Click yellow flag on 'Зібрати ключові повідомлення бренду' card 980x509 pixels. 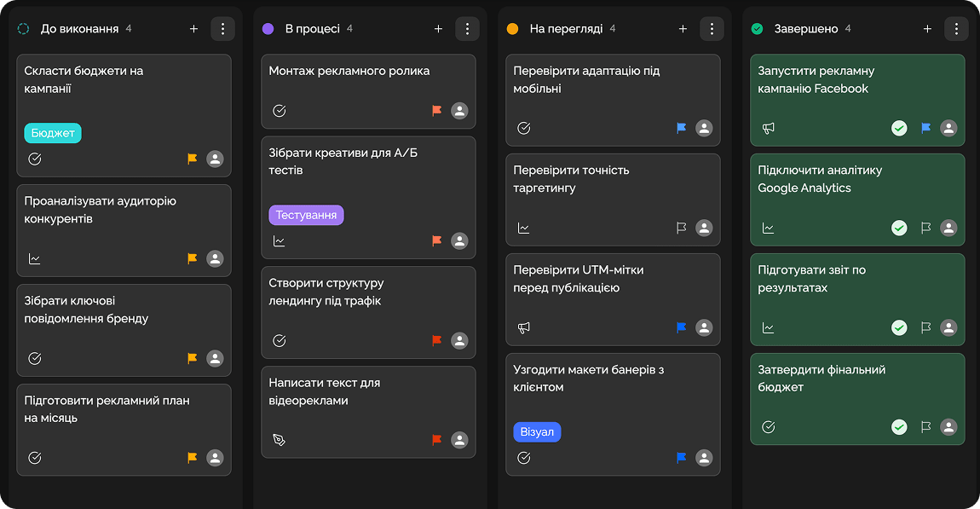193,358
